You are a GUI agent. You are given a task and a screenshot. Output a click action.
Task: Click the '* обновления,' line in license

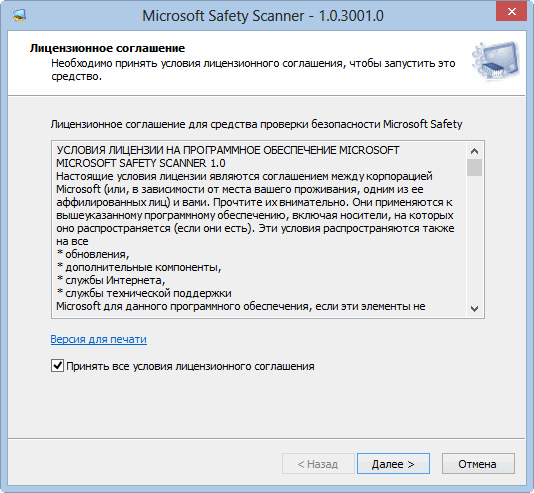pos(93,254)
